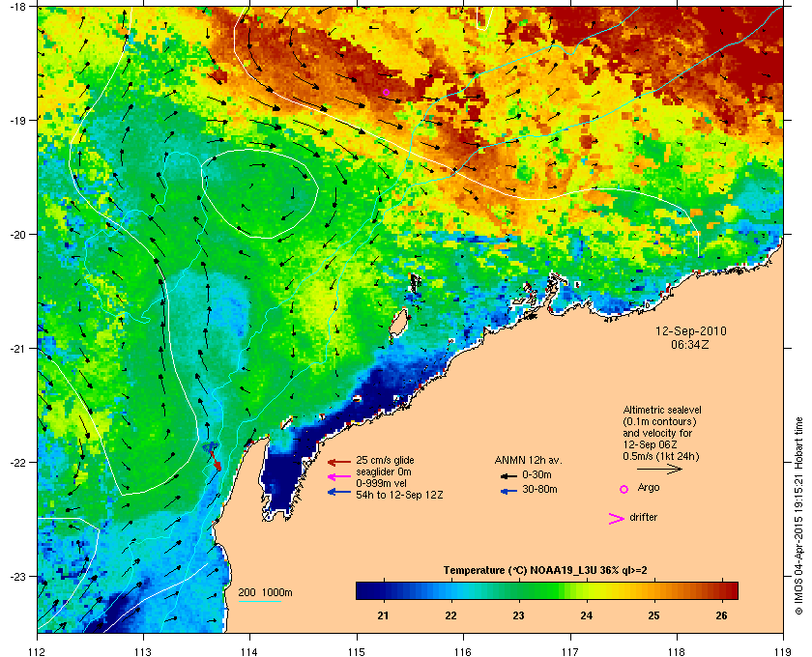Viewport: 812px width, 657px height.
Task: Click the red 25 cm/s glide arrow
Action: tap(339, 463)
